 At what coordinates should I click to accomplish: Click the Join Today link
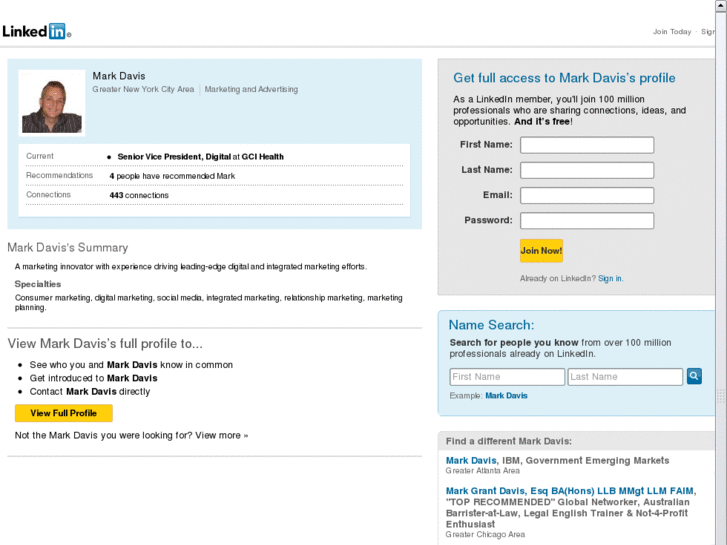click(672, 32)
